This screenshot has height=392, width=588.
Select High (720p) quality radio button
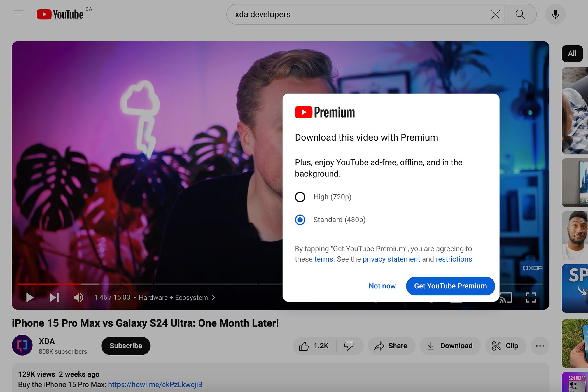300,197
